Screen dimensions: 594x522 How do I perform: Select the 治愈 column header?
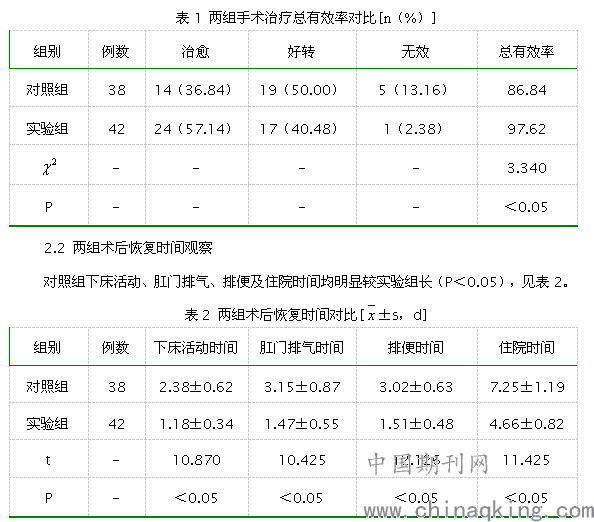(195, 51)
